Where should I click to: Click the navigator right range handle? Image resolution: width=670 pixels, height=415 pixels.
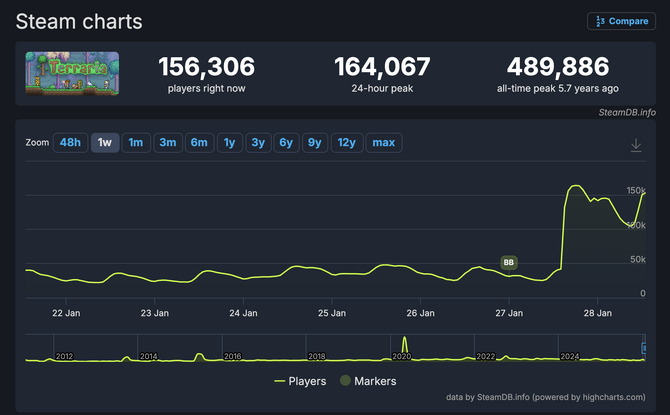click(x=643, y=348)
